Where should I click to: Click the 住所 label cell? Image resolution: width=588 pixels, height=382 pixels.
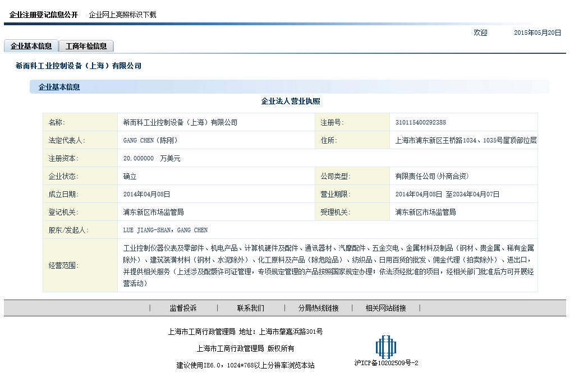(352, 140)
